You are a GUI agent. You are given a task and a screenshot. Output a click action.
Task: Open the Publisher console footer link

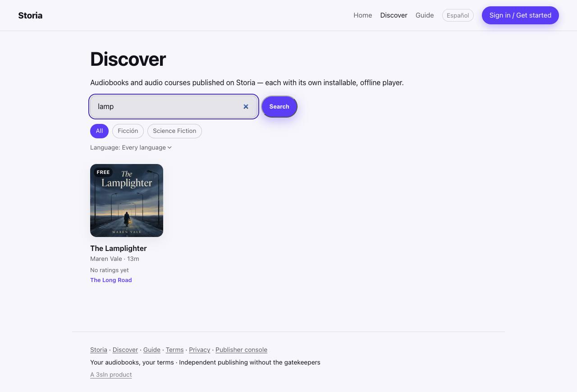pyautogui.click(x=241, y=350)
